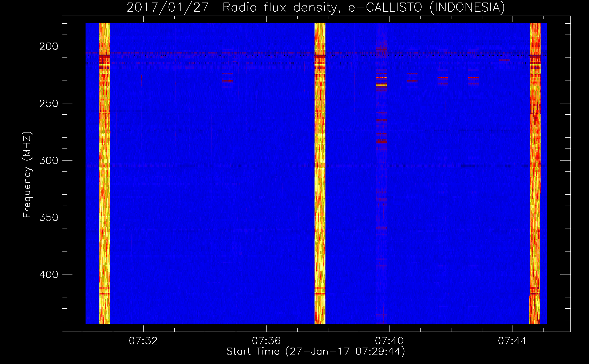Click the 07:32 time tick label
The image size is (589, 364).
tap(143, 341)
